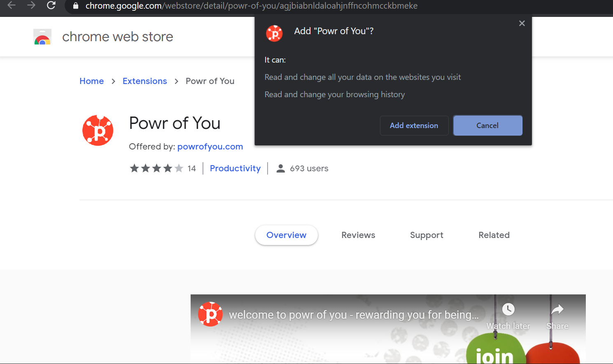613x364 pixels.
Task: Click the 'chrome web store' title text
Action: pos(118,37)
